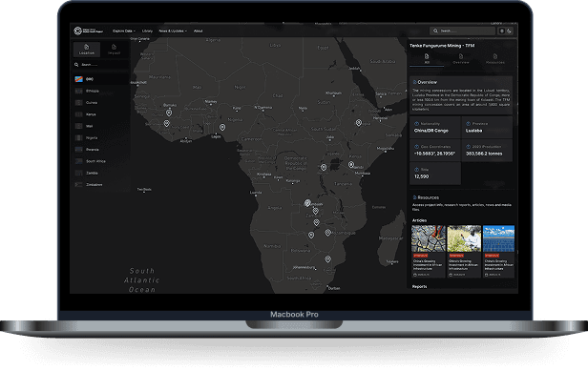Click the site logo in the header

pos(89,31)
